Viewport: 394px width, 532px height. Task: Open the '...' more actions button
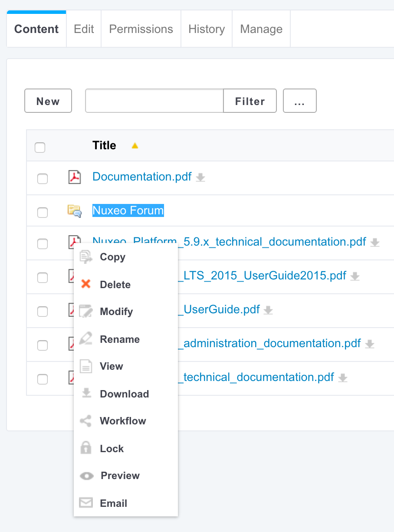pos(300,101)
